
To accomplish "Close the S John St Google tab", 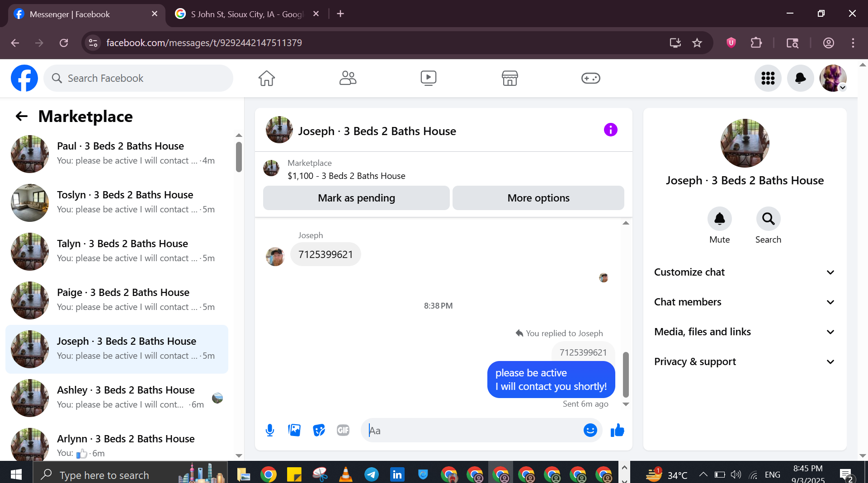I will (x=316, y=14).
